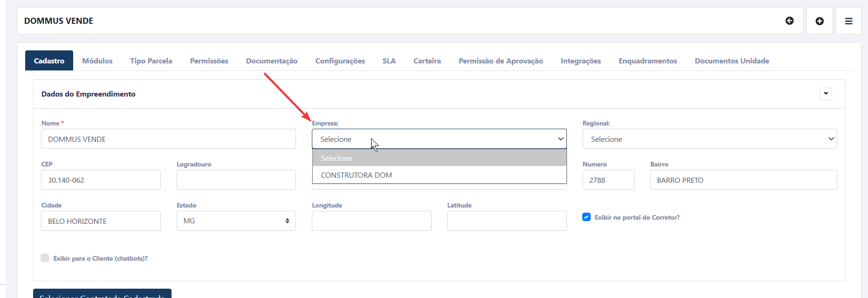
Task: Click the Latitude input field
Action: pos(507,221)
